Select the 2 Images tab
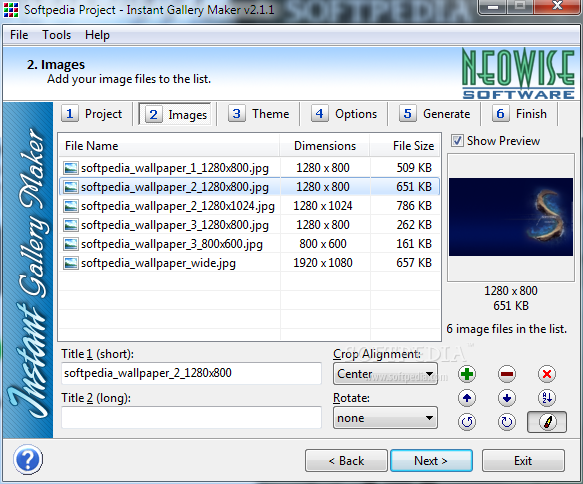This screenshot has height=484, width=583. [x=176, y=114]
